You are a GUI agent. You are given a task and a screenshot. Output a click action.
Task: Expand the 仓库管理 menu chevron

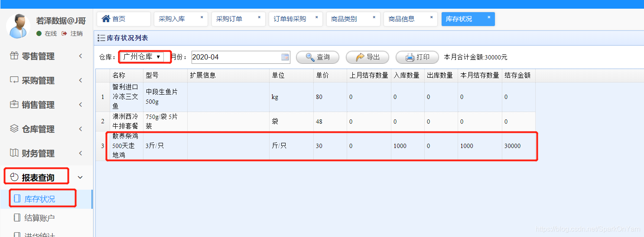tap(81, 129)
